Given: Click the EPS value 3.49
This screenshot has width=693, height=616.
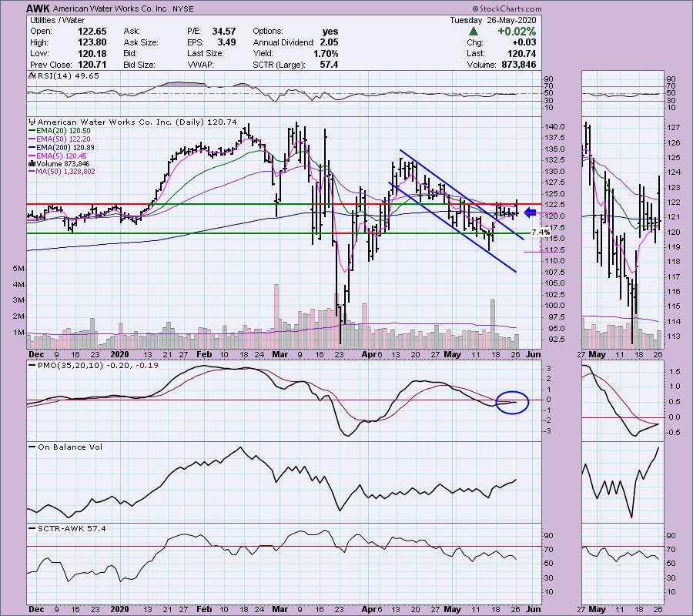Looking at the screenshot, I should (x=226, y=42).
